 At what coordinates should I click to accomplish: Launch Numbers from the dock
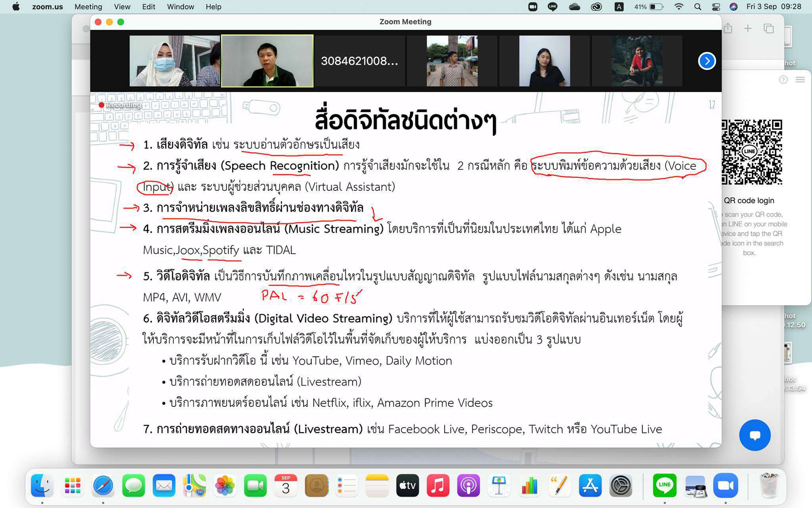point(529,485)
